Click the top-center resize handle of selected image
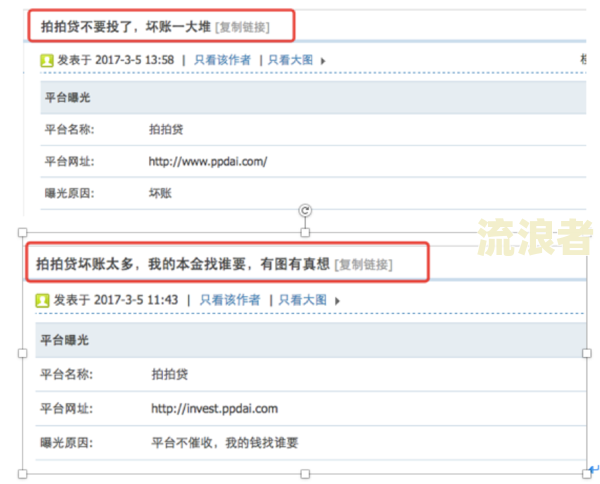 coord(305,232)
